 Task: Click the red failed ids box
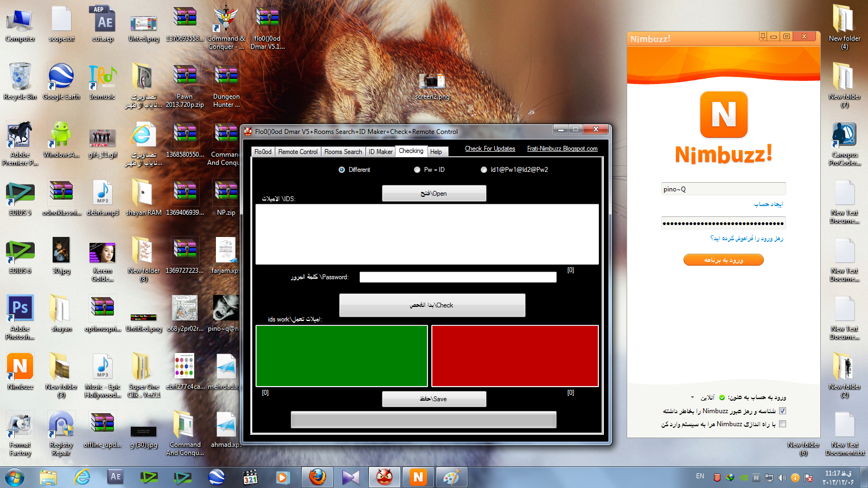pos(515,356)
